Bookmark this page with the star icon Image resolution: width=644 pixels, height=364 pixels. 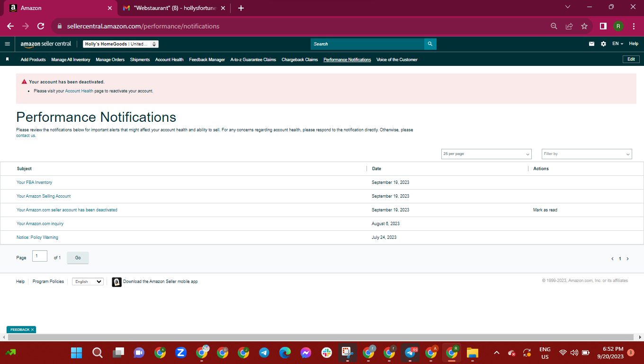point(584,26)
